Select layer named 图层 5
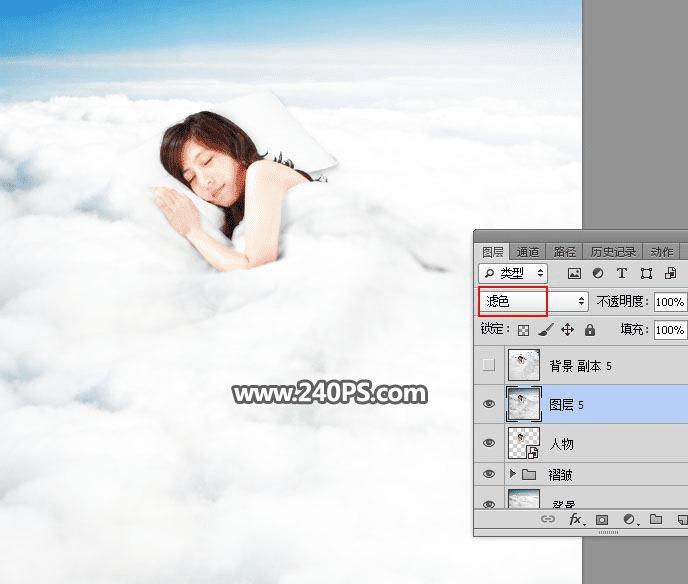 pos(566,405)
